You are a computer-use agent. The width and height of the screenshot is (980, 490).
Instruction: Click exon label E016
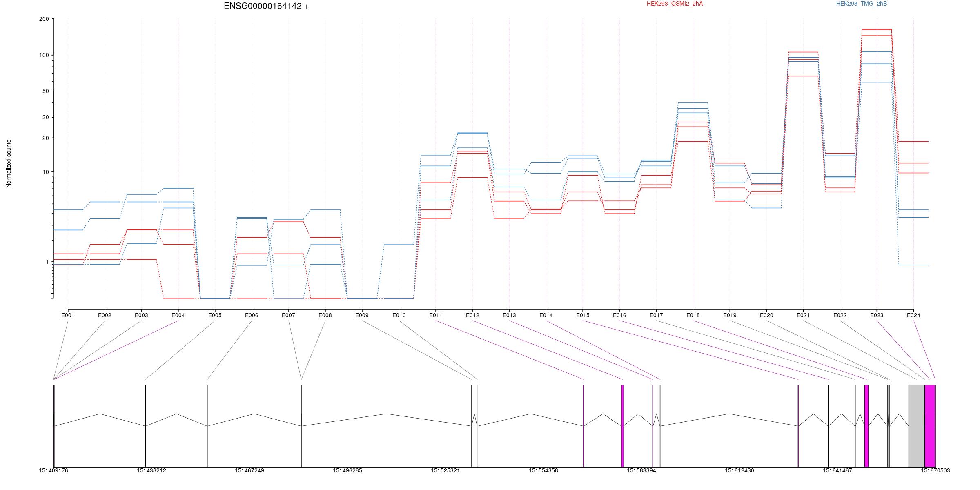tap(619, 315)
